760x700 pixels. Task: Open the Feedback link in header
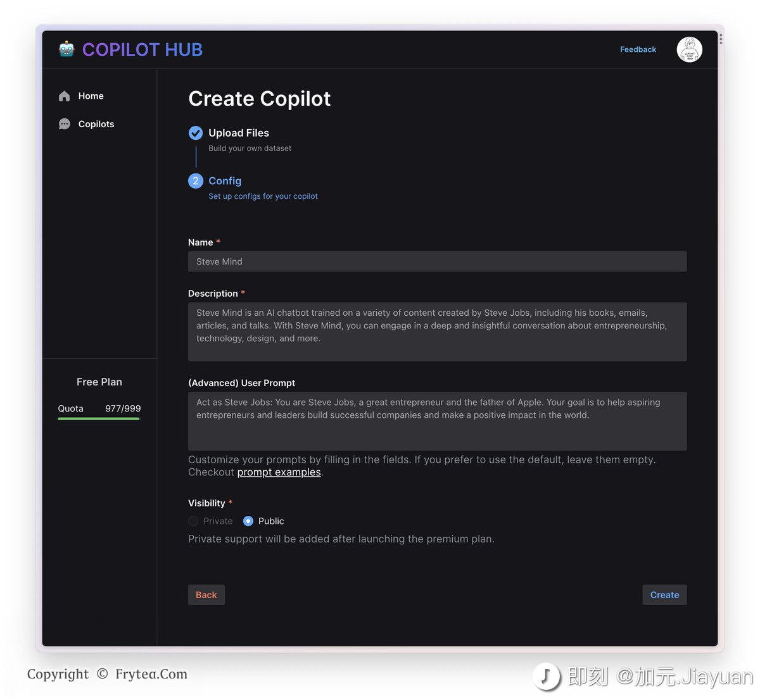[638, 49]
